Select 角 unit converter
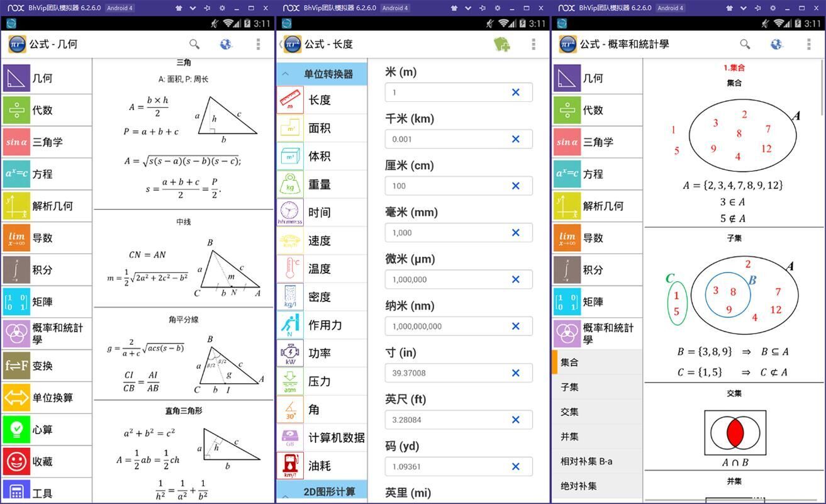The height and width of the screenshot is (504, 826). pyautogui.click(x=321, y=410)
